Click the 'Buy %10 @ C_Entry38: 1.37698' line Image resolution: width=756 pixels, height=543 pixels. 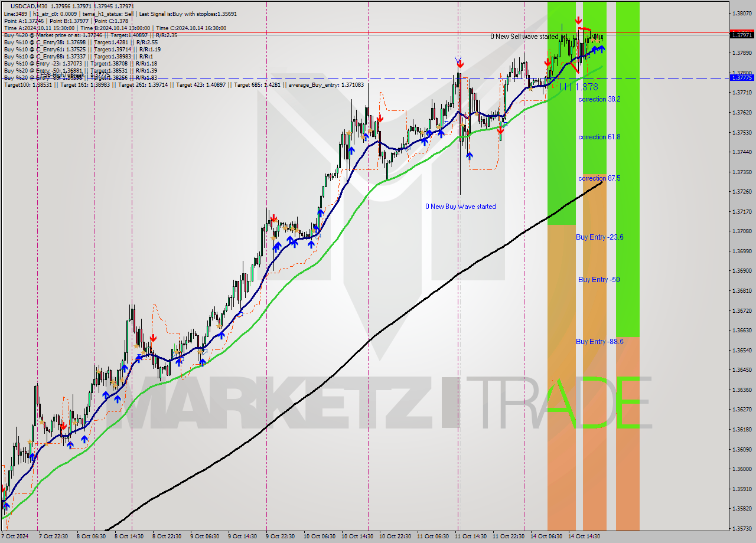[x=80, y=42]
